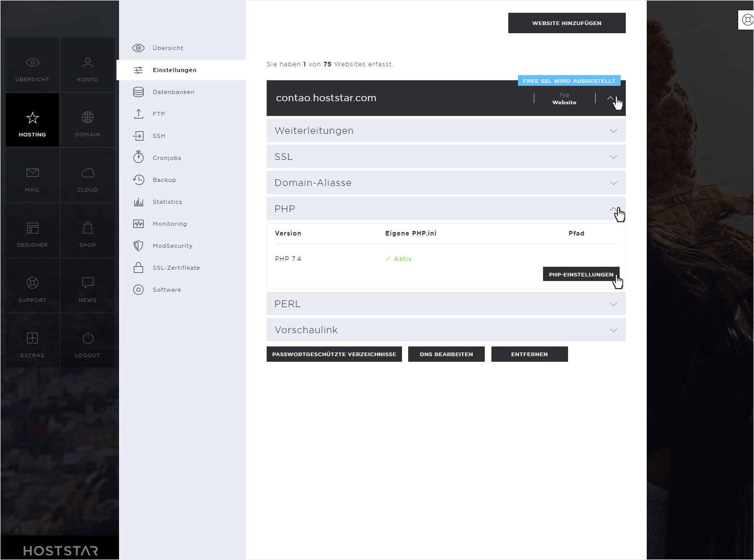Image resolution: width=754 pixels, height=560 pixels.
Task: Click the SSH login arrow icon
Action: pos(138,136)
